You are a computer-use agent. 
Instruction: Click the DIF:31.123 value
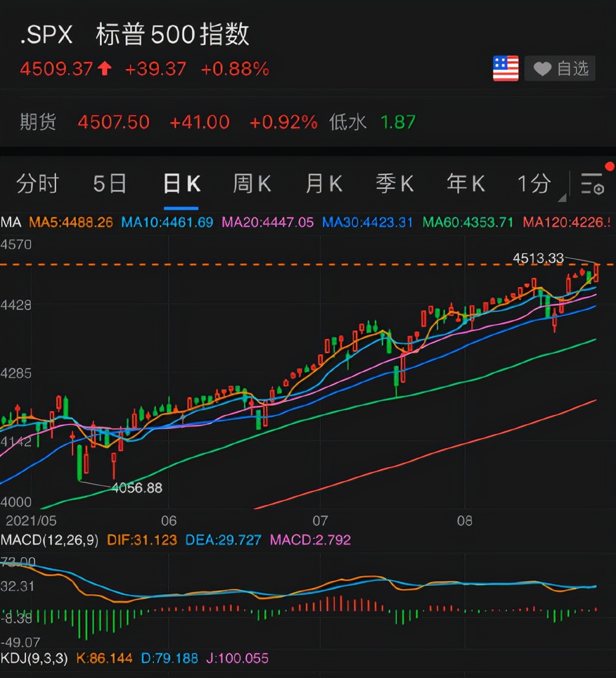[x=142, y=540]
